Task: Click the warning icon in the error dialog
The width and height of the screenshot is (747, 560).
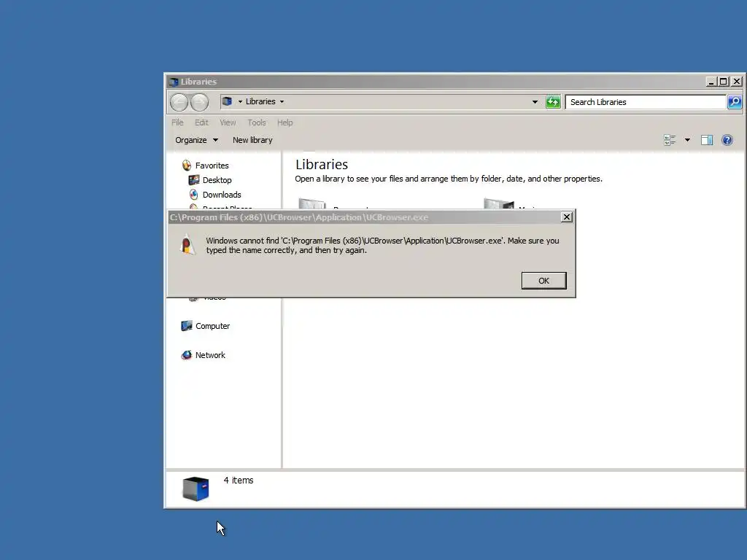Action: coord(187,245)
